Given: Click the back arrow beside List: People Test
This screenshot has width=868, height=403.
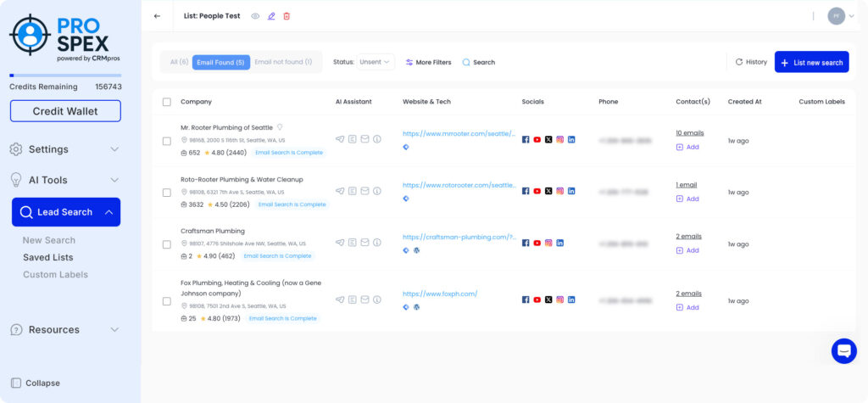Looking at the screenshot, I should (157, 16).
